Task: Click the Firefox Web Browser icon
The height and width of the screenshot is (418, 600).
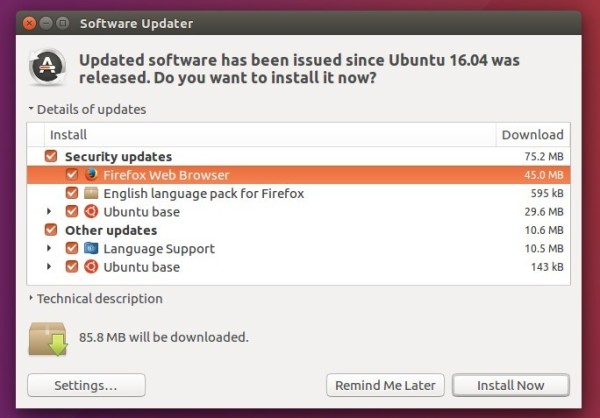Action: coord(91,175)
